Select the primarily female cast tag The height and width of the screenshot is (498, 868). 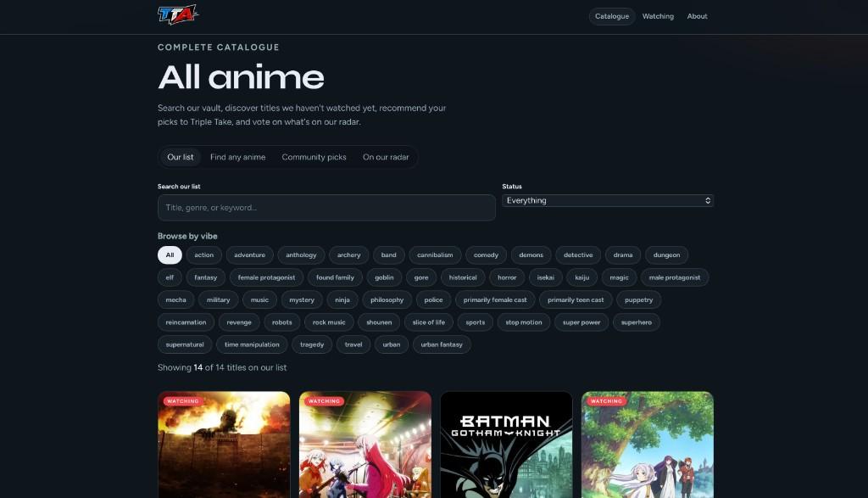(495, 299)
